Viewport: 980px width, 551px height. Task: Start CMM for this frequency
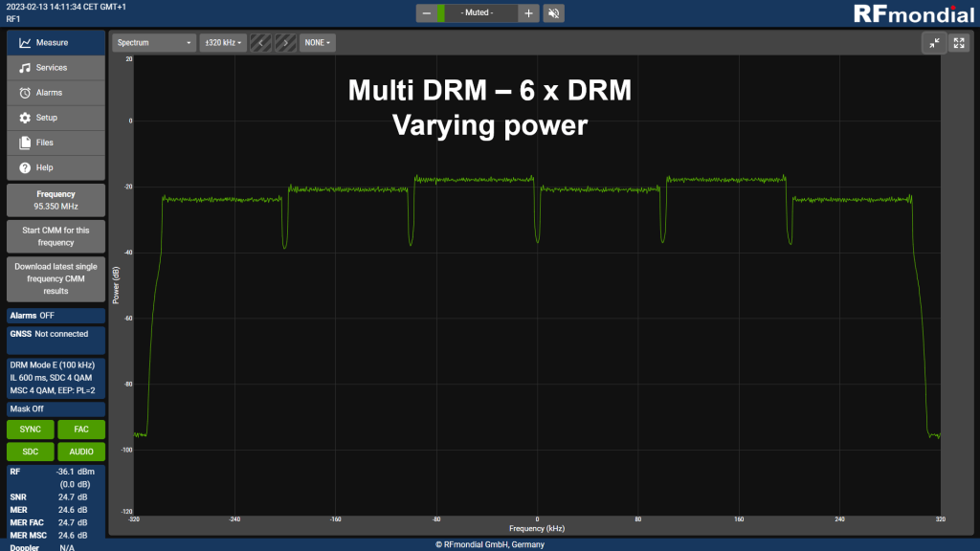[x=55, y=235]
